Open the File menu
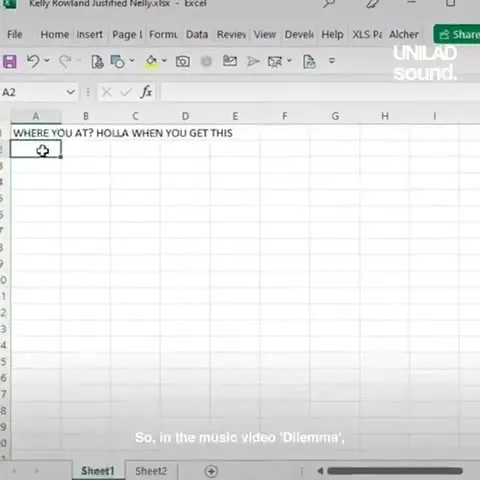The height and width of the screenshot is (480, 480). tap(15, 34)
